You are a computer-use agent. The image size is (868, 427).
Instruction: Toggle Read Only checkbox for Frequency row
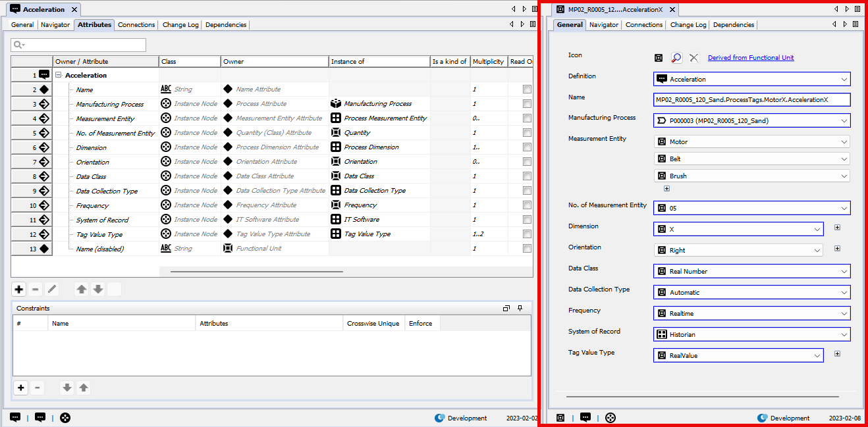(527, 205)
